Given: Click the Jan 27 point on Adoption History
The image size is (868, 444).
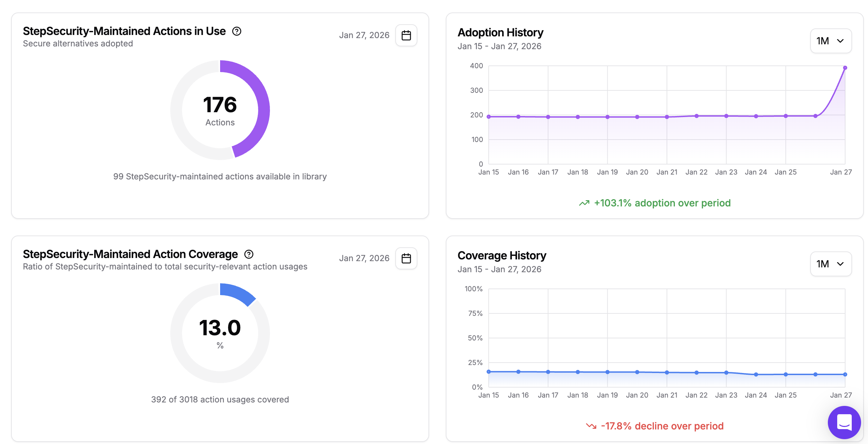Looking at the screenshot, I should pyautogui.click(x=845, y=68).
